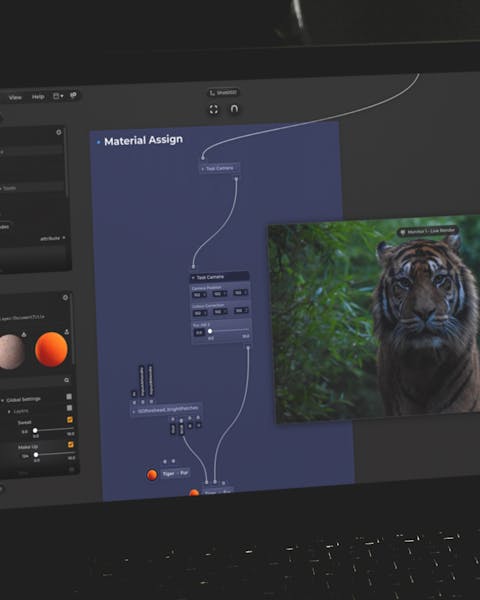The width and height of the screenshot is (480, 600).
Task: Click the Sweat value field
Action: tap(24, 432)
